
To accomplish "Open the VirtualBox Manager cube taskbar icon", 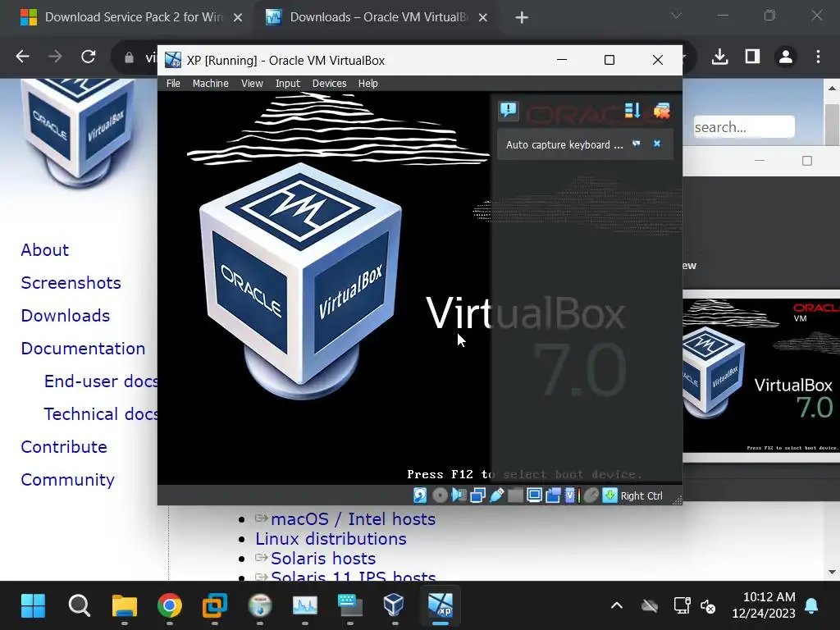I will [394, 606].
